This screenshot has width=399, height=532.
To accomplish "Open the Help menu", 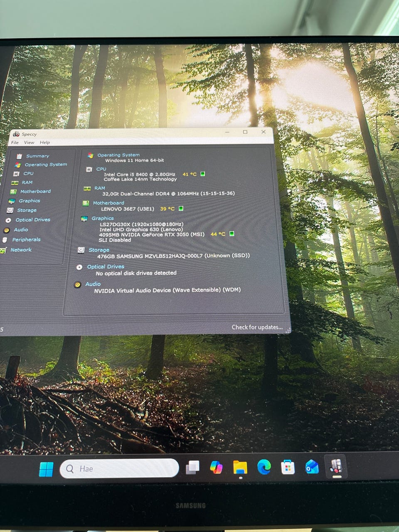I will (45, 143).
